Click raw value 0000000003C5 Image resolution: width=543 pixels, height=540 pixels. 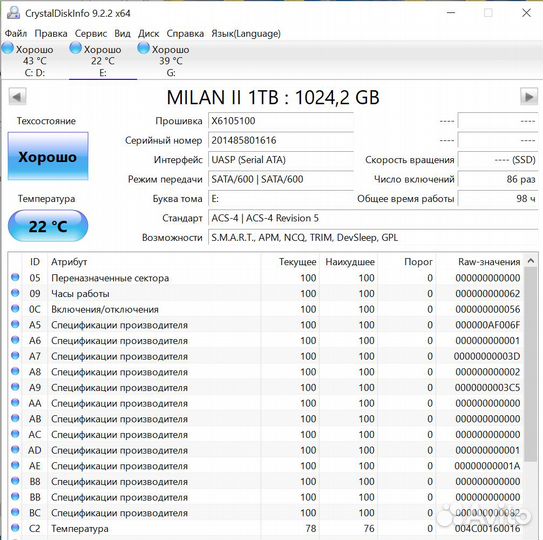[x=488, y=388]
